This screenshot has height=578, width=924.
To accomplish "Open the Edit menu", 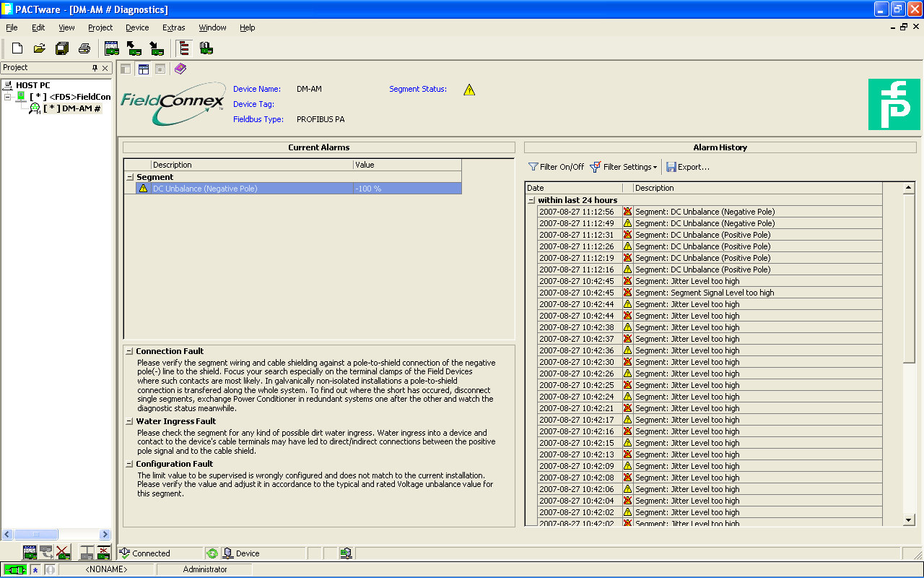I will 38,27.
